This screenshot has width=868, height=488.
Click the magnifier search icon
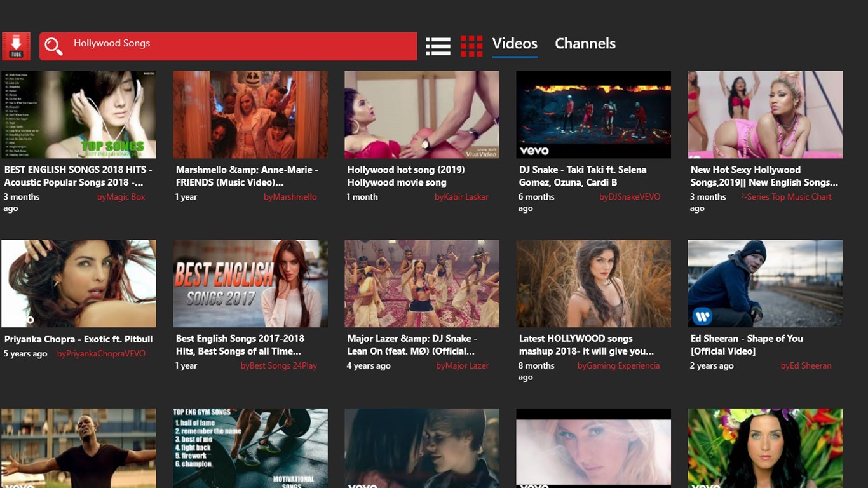tap(53, 46)
